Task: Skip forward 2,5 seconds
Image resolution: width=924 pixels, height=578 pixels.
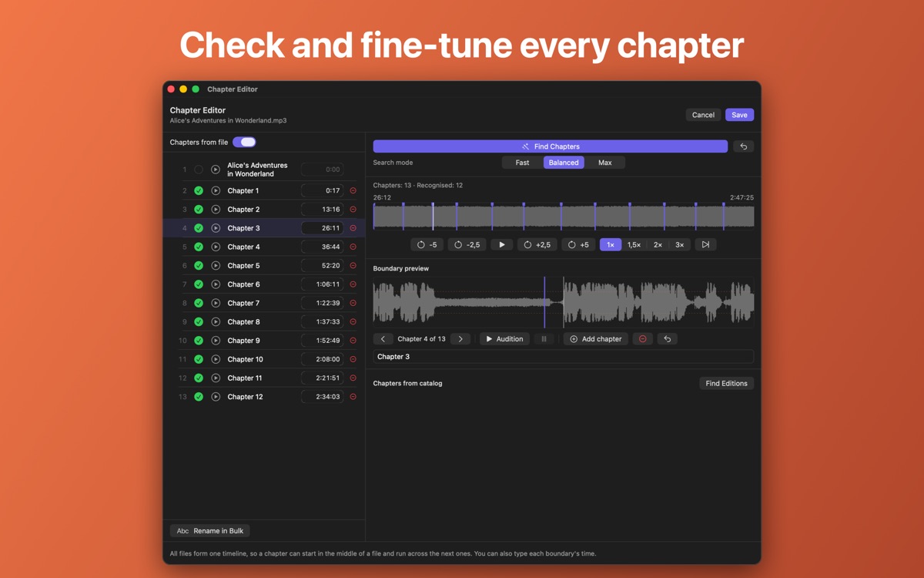Action: pyautogui.click(x=537, y=244)
